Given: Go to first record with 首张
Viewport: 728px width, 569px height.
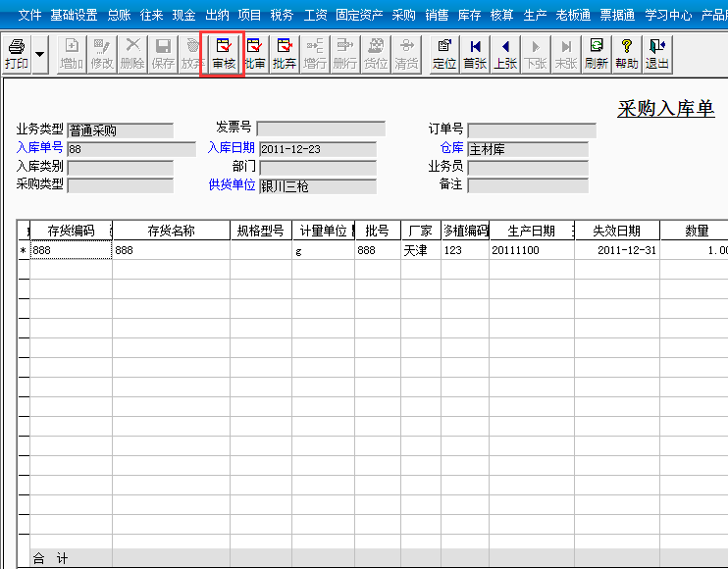Looking at the screenshot, I should 475,54.
